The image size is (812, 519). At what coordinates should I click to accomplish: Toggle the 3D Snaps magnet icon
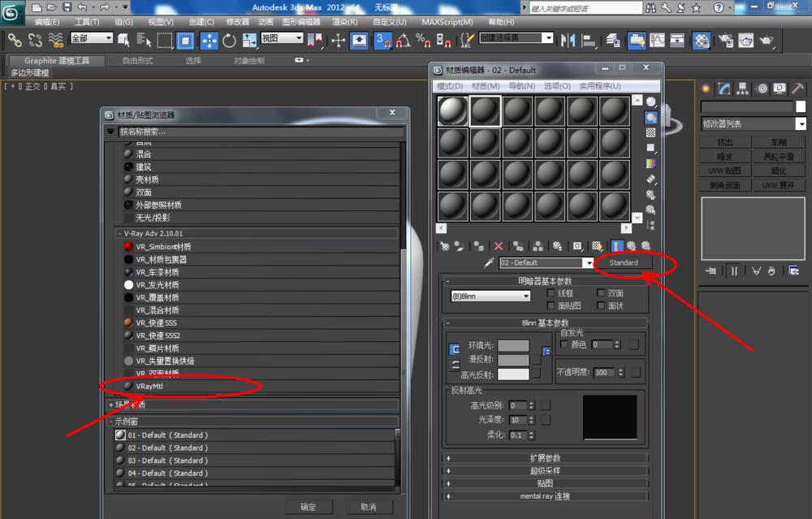tap(383, 41)
